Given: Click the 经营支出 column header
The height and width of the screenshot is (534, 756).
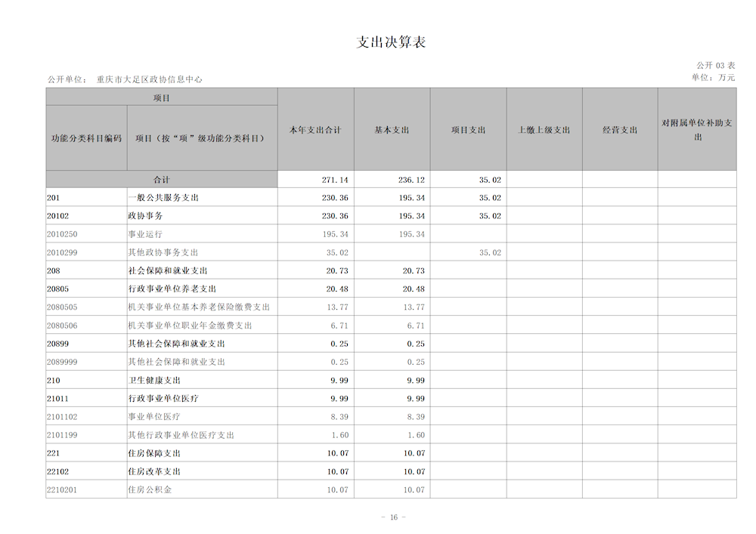Looking at the screenshot, I should (620, 130).
